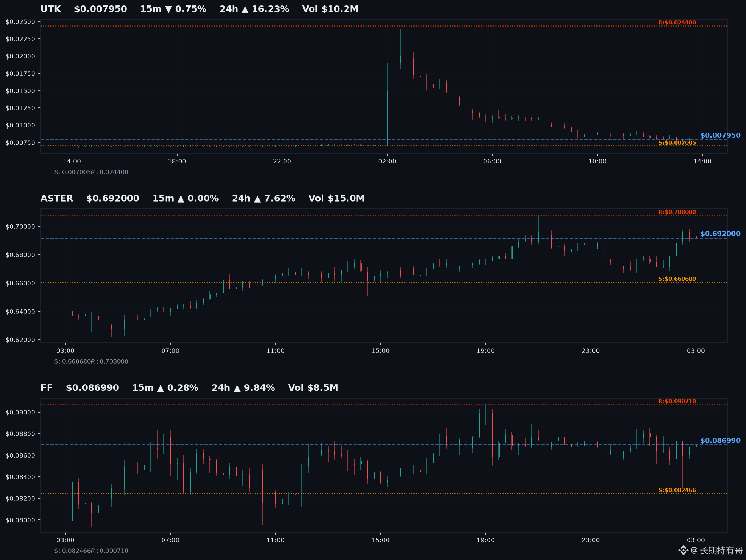This screenshot has height=560, width=746.
Task: Click the support label S:$0.660680
Action: click(x=677, y=279)
